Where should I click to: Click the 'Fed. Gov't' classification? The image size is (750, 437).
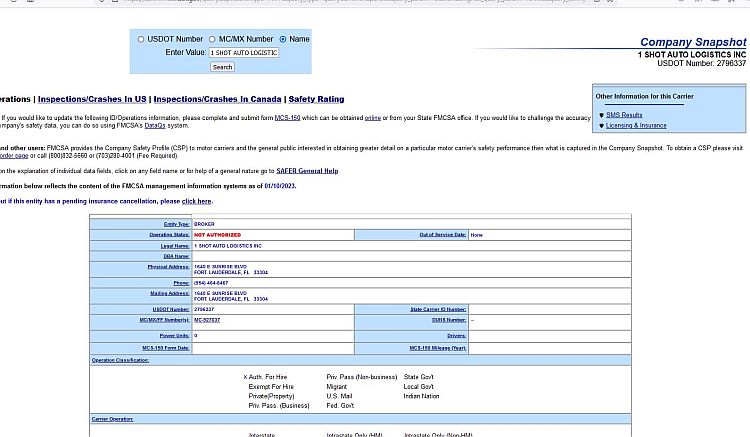340,405
